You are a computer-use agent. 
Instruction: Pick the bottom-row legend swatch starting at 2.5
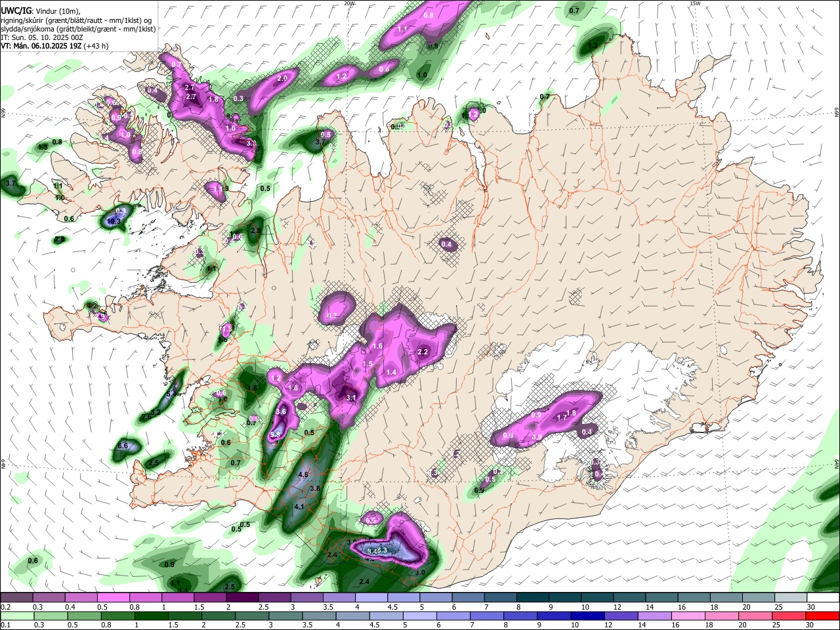pyautogui.click(x=252, y=616)
